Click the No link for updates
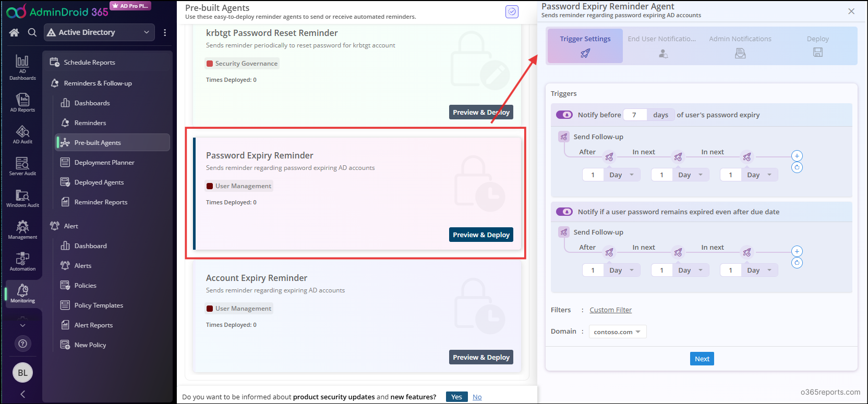Screen dimensions: 868x404 [x=477, y=397]
